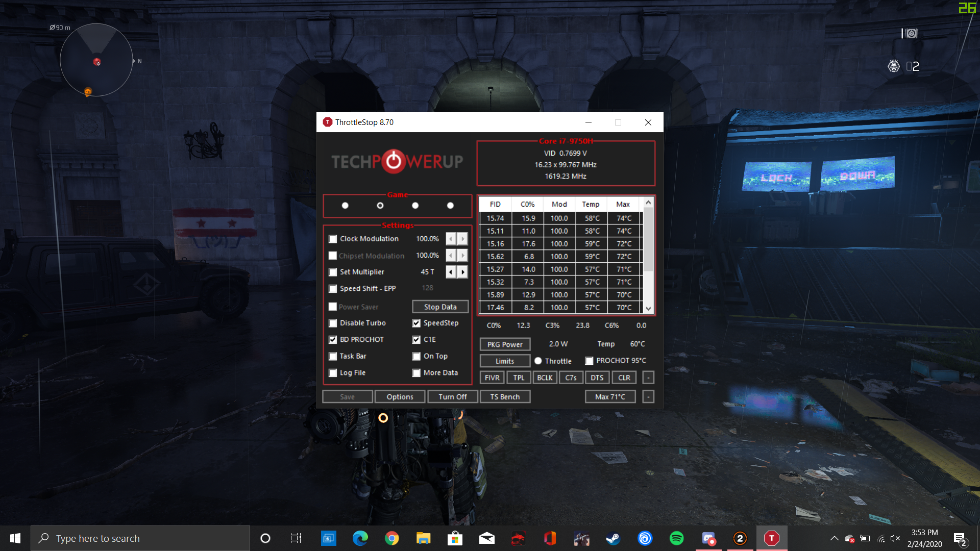
Task: Decrease Clock Modulation with the left arrow
Action: [x=451, y=239]
